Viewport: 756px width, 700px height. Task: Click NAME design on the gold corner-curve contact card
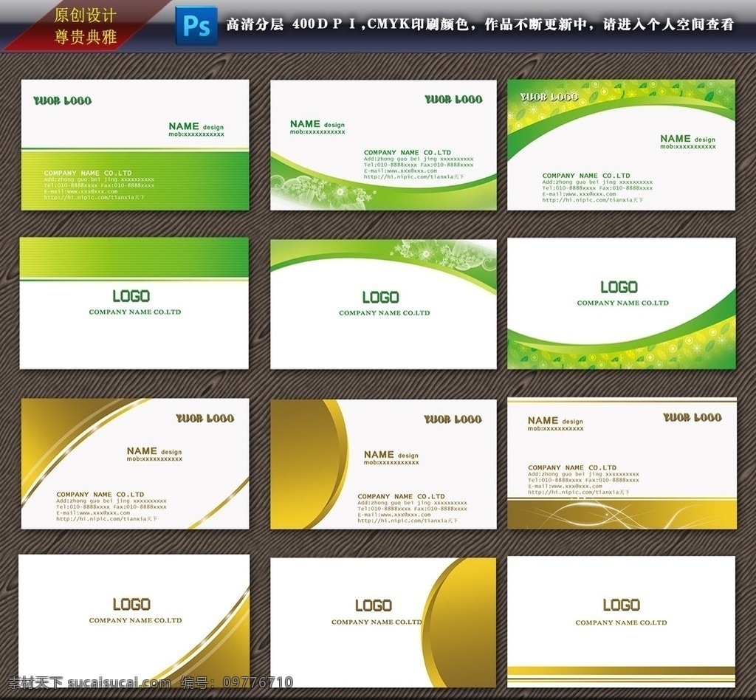tap(154, 451)
